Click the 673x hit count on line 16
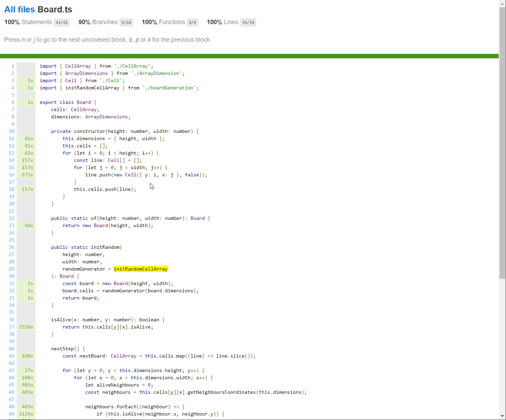The image size is (506, 420). pyautogui.click(x=28, y=175)
